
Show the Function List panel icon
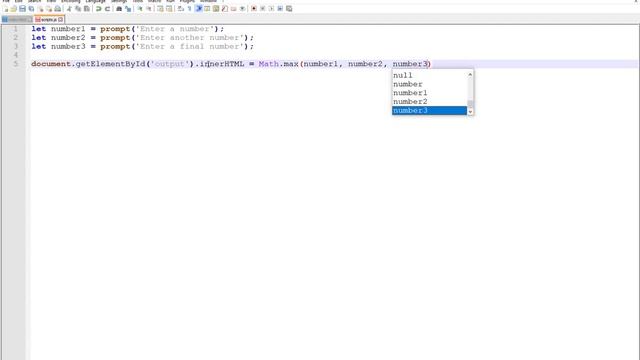[224, 9]
